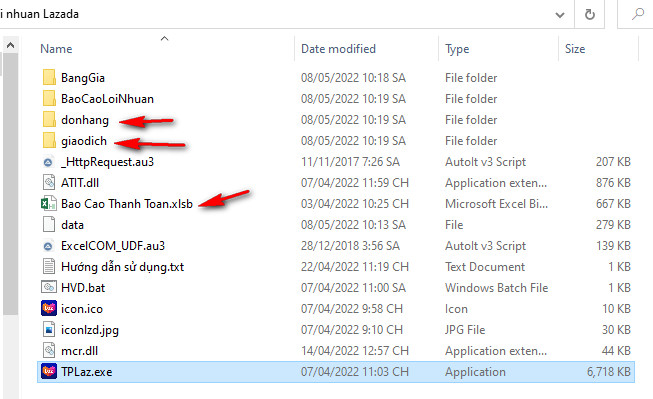Image resolution: width=653 pixels, height=399 pixels.
Task: Click the 14/04/2022 12:57 CH date cell
Action: tap(355, 351)
